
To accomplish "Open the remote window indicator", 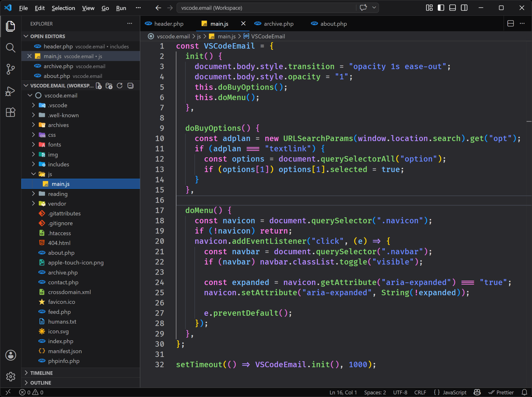I will 8,392.
